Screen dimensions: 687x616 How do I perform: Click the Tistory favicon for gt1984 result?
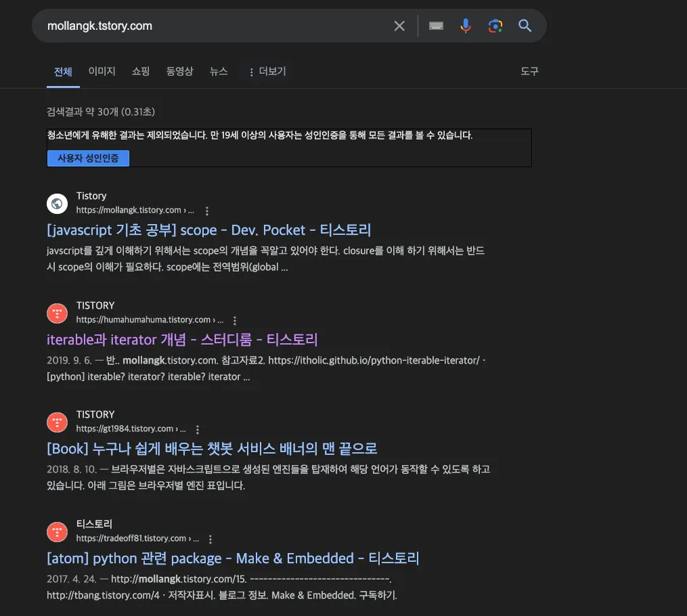57,422
